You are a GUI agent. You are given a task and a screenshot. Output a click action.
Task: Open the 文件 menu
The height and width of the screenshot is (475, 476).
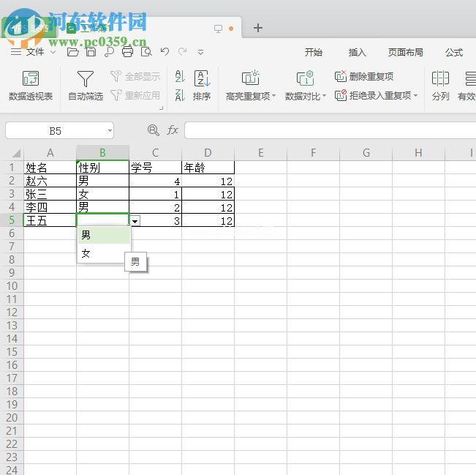click(35, 52)
